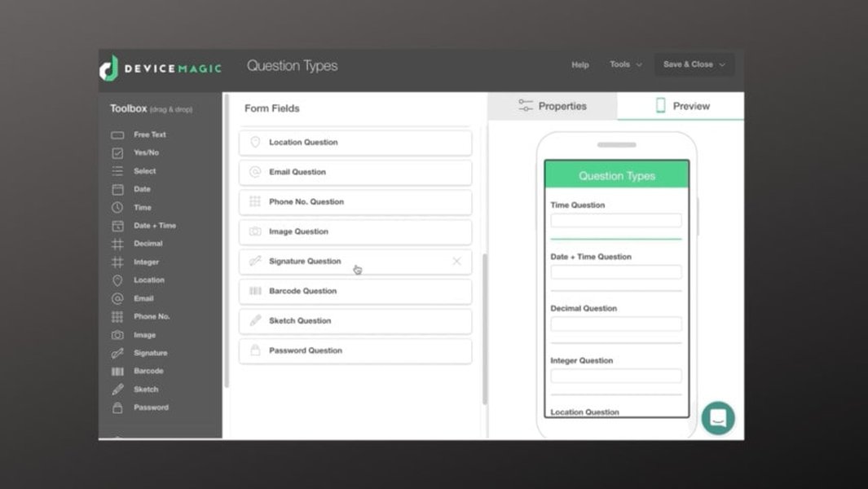Select the Phone No. Question form field
Image resolution: width=868 pixels, height=489 pixels.
[355, 202]
